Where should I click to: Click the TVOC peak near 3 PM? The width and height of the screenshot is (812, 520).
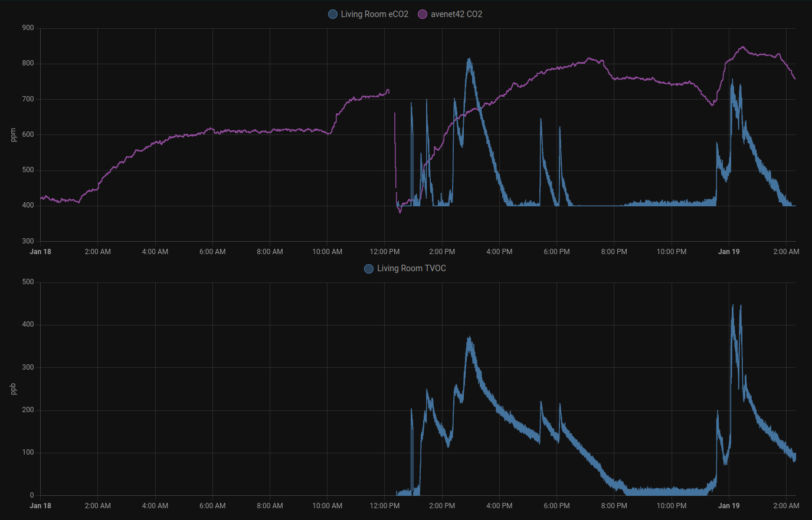coord(469,338)
